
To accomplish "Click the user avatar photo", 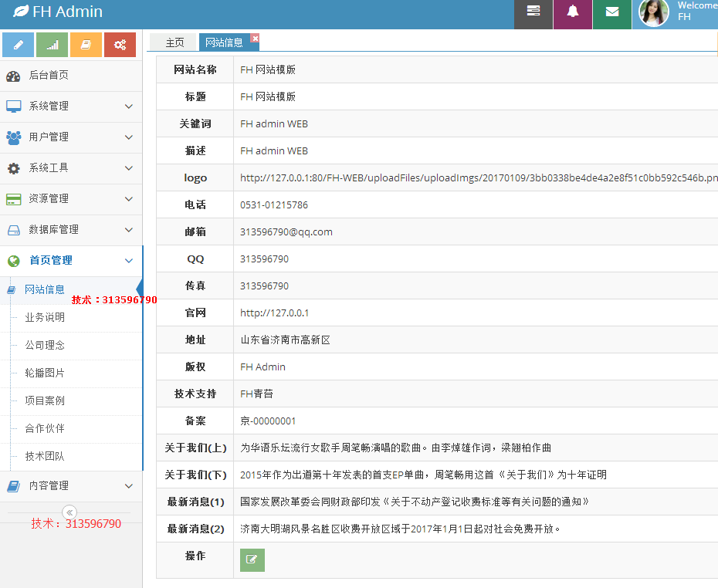I will (x=653, y=13).
